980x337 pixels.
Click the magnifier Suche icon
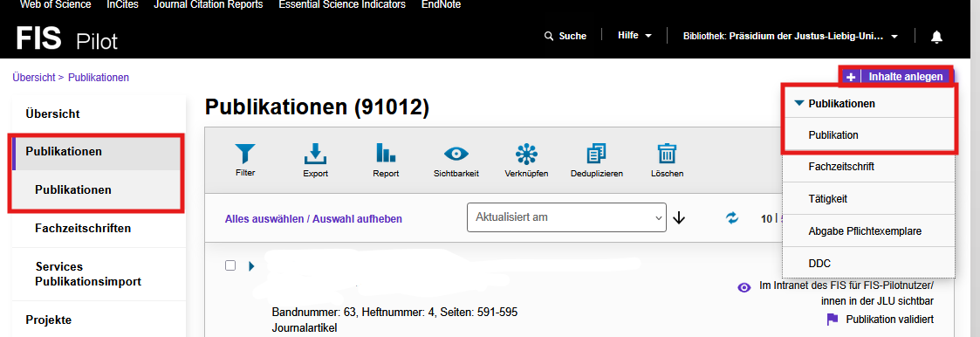[x=549, y=37]
